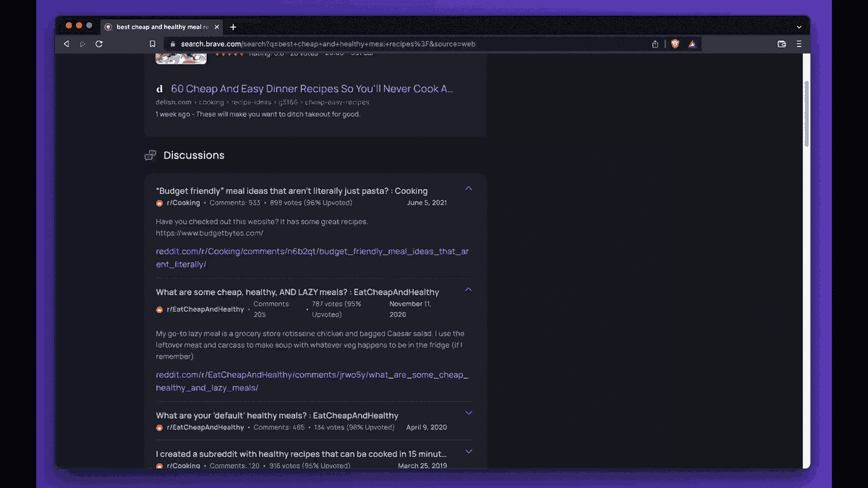
Task: Collapse the cheap, healthy, AND LAZY meals discussion
Action: coord(469,290)
